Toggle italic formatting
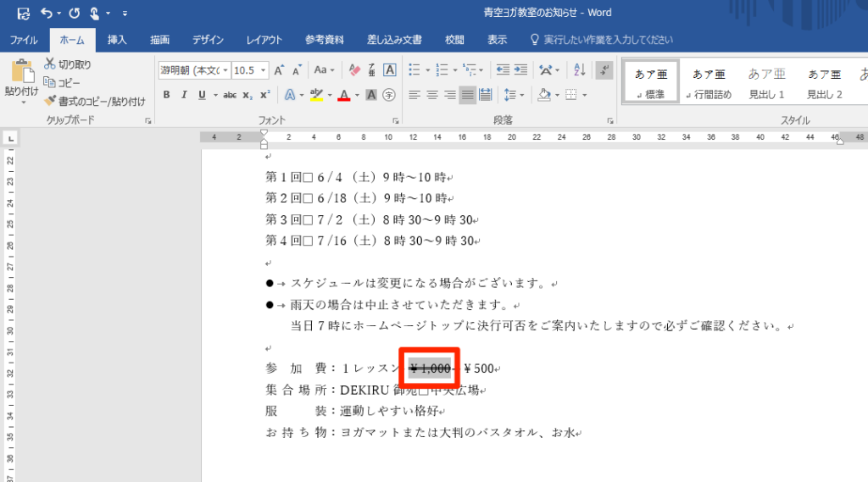The width and height of the screenshot is (868, 482). [x=184, y=95]
